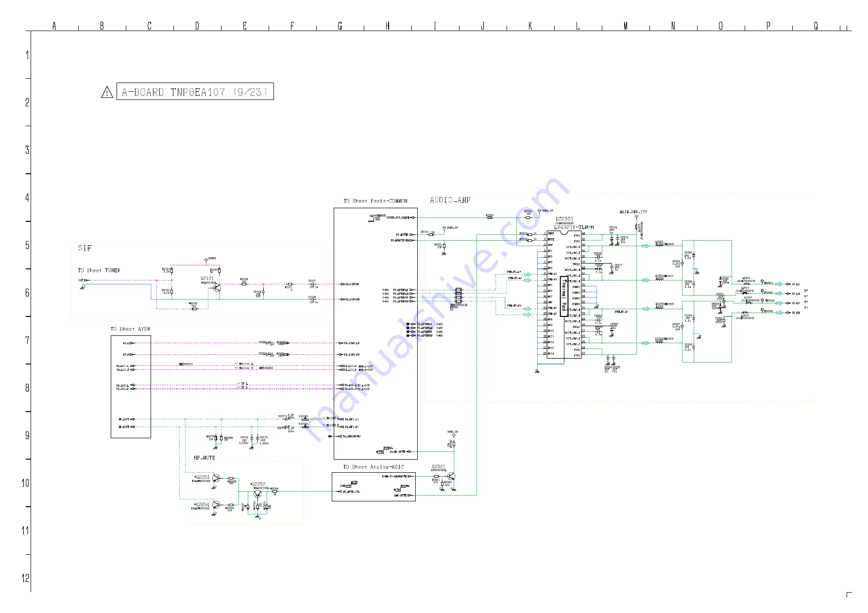The image size is (868, 613).
Task: Click the ground symbol below IC2301
Action: tap(537, 371)
